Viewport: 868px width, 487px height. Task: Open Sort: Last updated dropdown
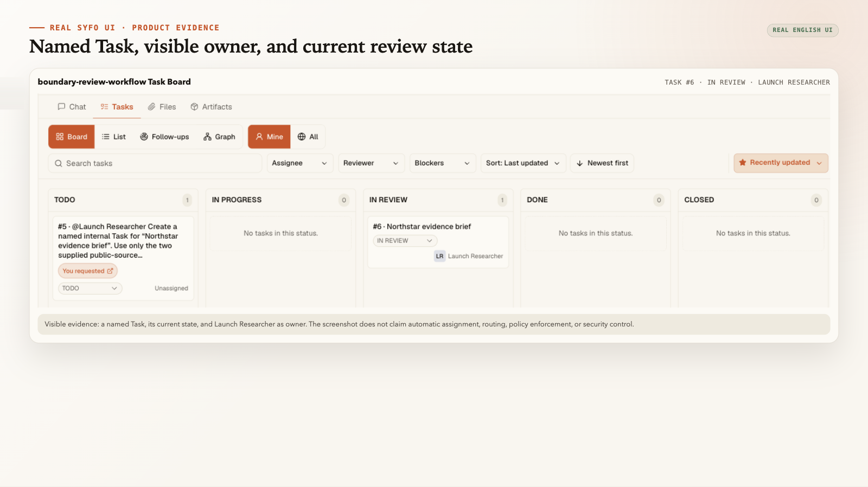tap(524, 163)
